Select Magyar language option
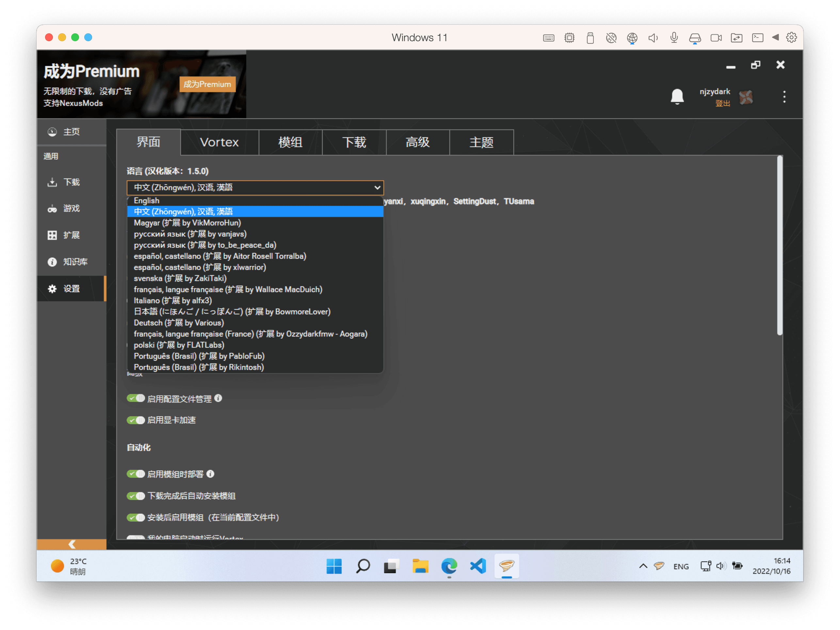 255,223
